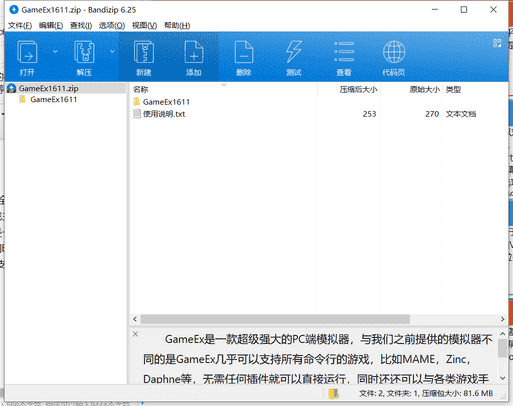
Task: Click the horizontal scrollbar right arrow
Action: click(x=502, y=319)
